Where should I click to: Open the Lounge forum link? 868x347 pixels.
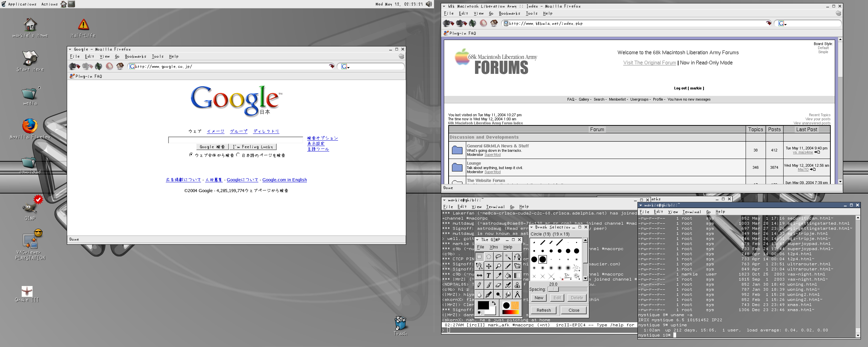point(474,163)
